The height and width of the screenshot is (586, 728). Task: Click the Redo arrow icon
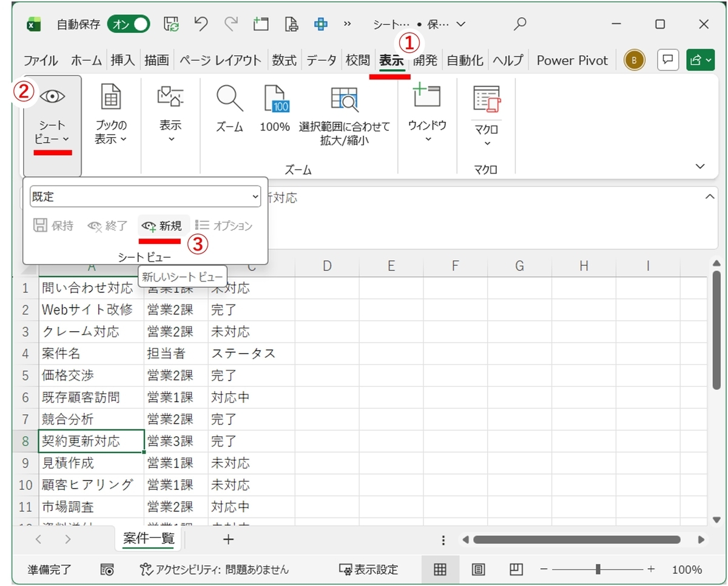tap(231, 24)
